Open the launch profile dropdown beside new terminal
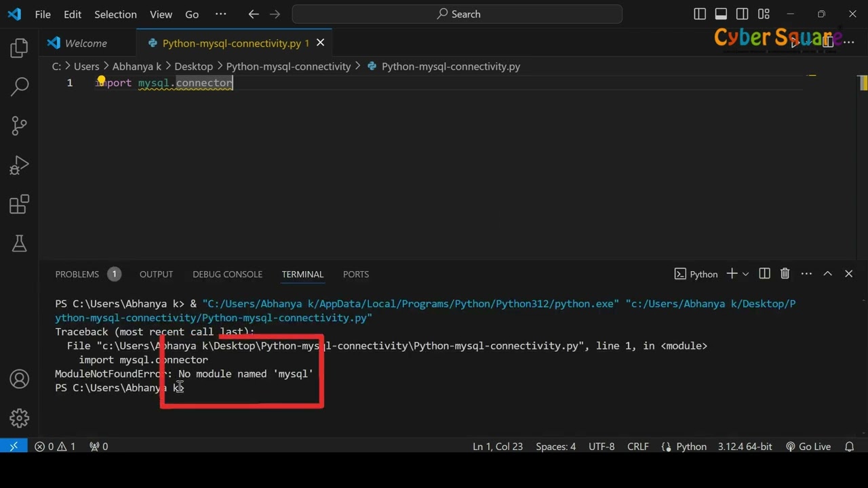This screenshot has width=868, height=488. [x=746, y=274]
